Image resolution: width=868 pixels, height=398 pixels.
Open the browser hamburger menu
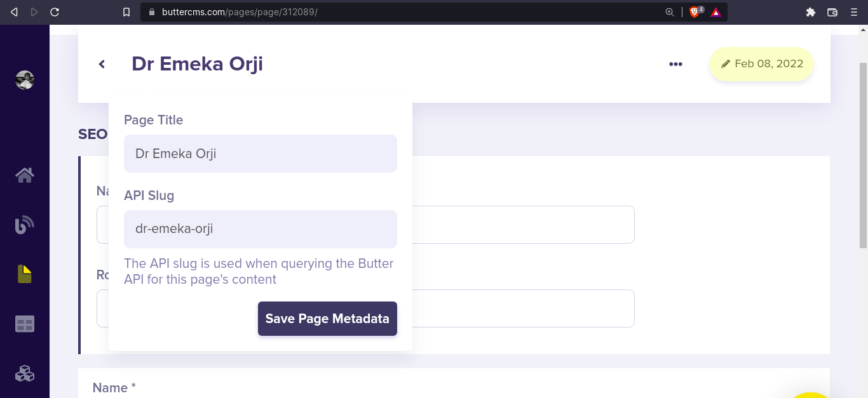point(854,12)
